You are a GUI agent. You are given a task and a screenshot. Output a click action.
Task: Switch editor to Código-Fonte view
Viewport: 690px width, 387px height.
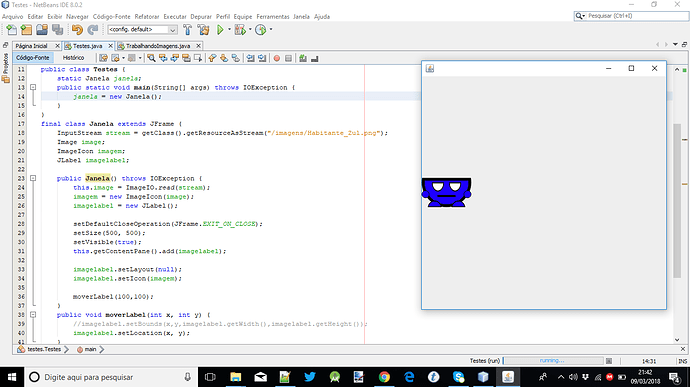coord(33,58)
